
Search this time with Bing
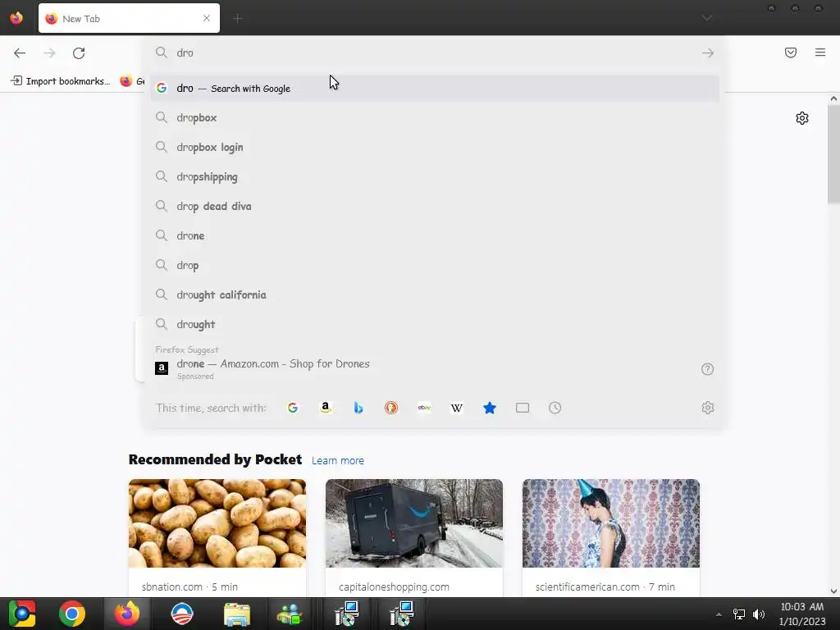coord(358,408)
